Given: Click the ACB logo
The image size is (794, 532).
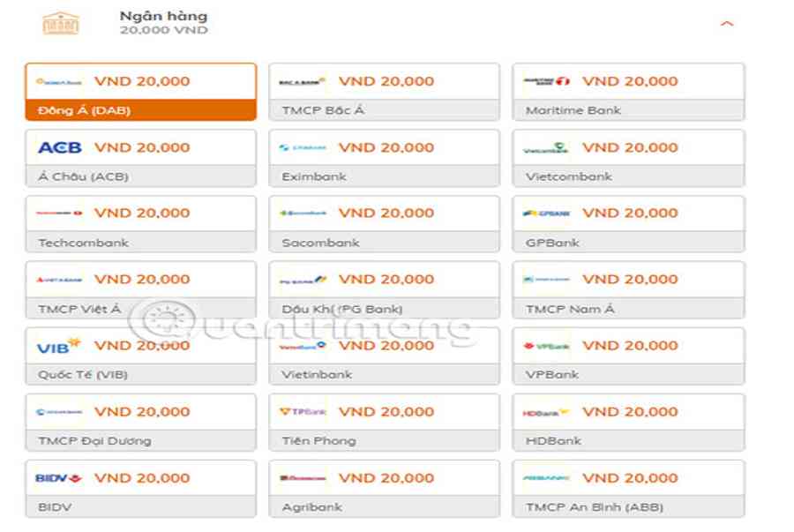Looking at the screenshot, I should (60, 147).
